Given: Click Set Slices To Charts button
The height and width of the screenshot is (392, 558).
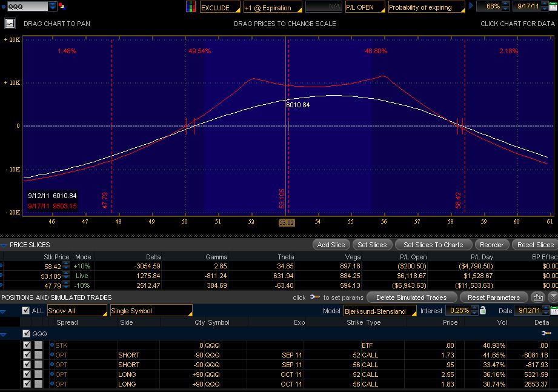Looking at the screenshot, I should (x=433, y=245).
